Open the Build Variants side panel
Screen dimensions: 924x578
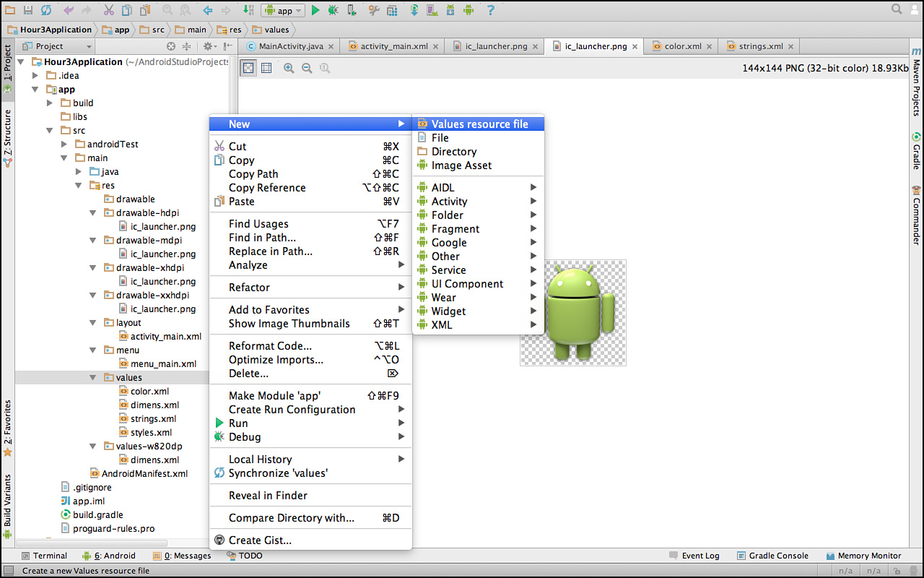7,506
